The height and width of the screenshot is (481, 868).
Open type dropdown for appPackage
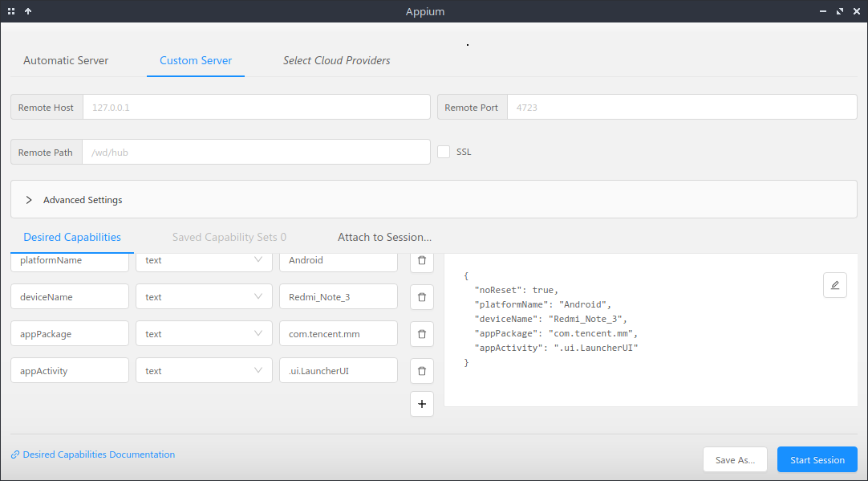[204, 334]
